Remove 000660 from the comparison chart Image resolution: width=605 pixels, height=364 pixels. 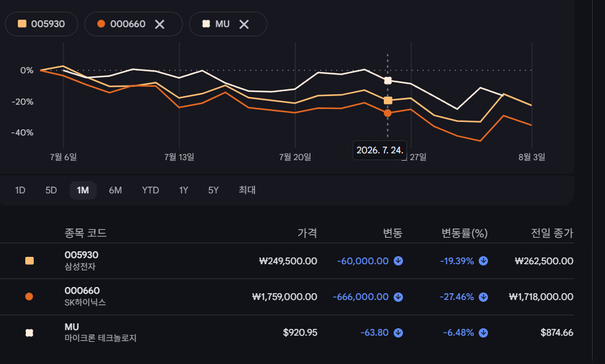point(160,24)
